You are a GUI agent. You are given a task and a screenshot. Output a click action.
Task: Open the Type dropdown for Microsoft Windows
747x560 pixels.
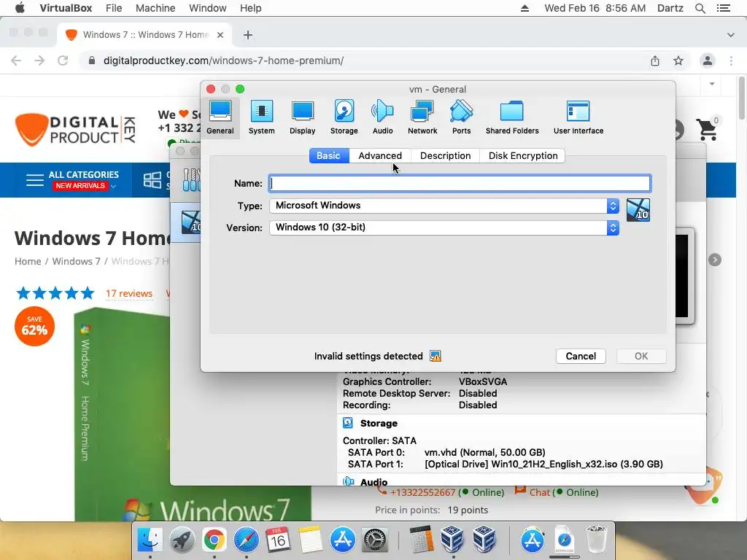click(444, 206)
